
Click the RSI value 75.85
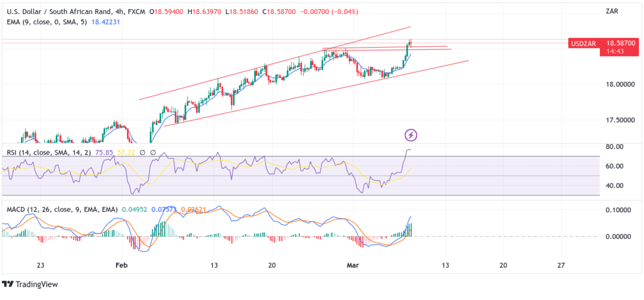[x=104, y=152]
